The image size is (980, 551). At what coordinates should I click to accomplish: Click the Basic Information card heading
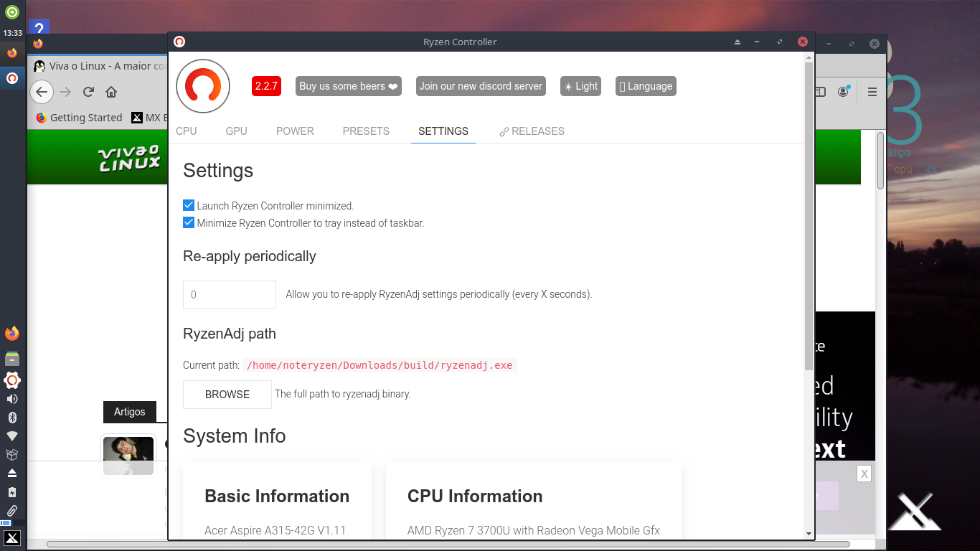click(277, 496)
